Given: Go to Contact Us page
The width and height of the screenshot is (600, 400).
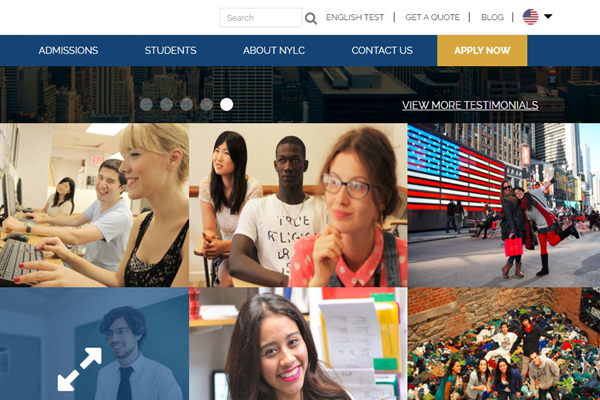Looking at the screenshot, I should coord(382,51).
